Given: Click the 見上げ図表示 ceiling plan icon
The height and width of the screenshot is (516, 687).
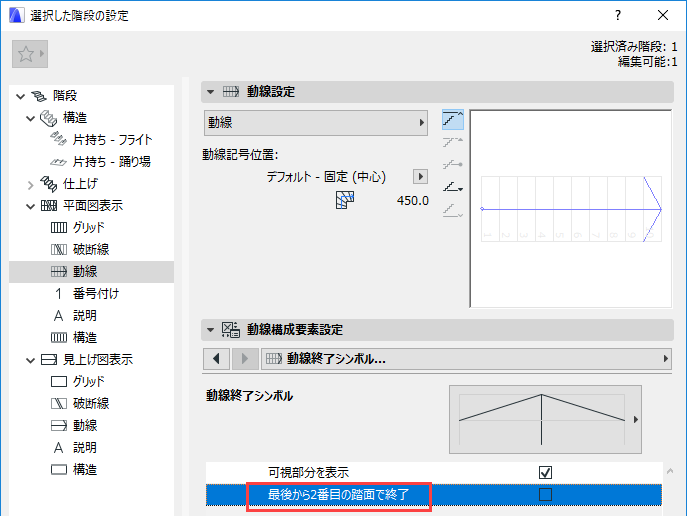Looking at the screenshot, I should point(49,360).
